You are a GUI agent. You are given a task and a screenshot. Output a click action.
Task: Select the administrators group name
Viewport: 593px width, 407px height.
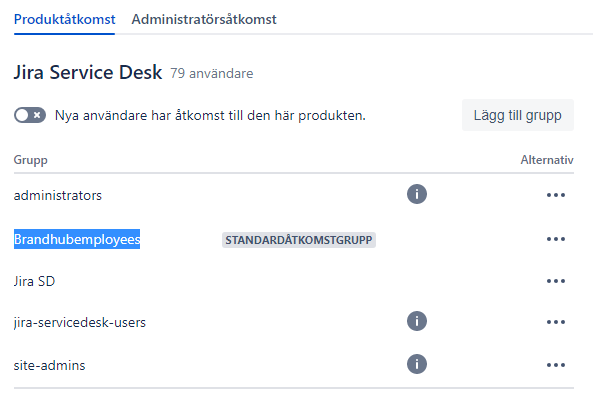pyautogui.click(x=57, y=196)
